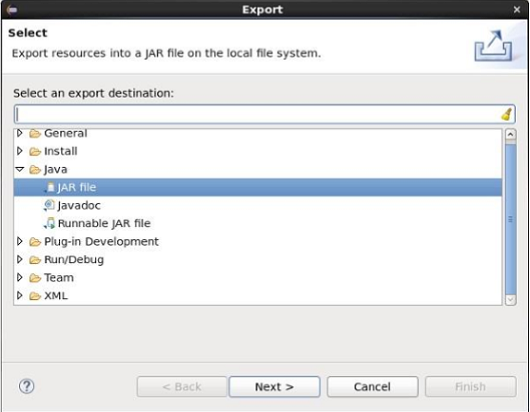Click the Next > button
The width and height of the screenshot is (530, 412).
[274, 387]
